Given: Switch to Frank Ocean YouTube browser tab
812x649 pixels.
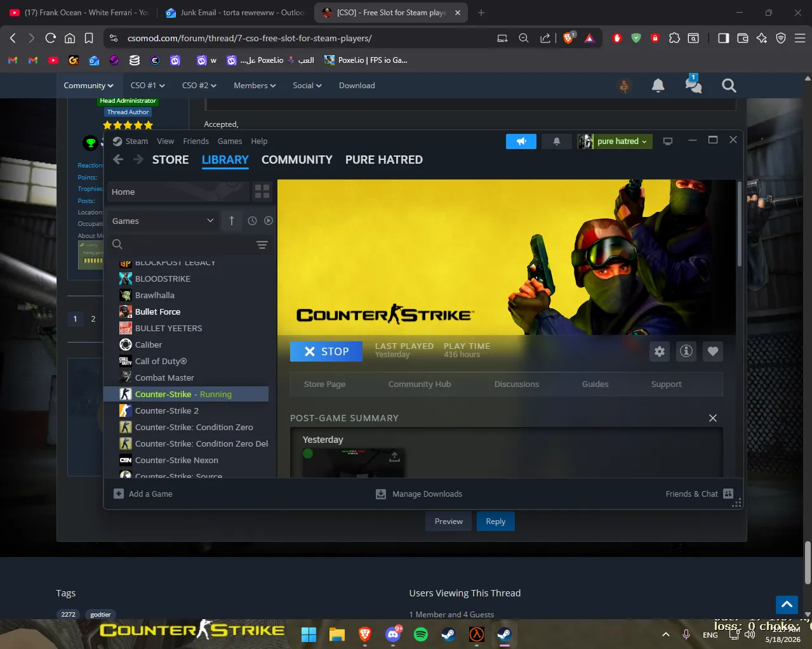Looking at the screenshot, I should tap(79, 13).
